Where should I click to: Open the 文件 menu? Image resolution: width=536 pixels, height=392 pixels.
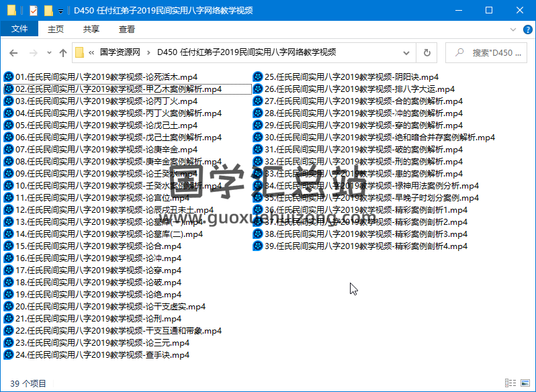(19, 29)
